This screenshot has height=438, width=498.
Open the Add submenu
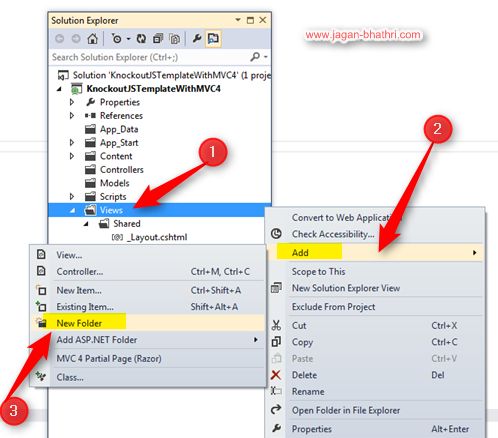(x=375, y=253)
